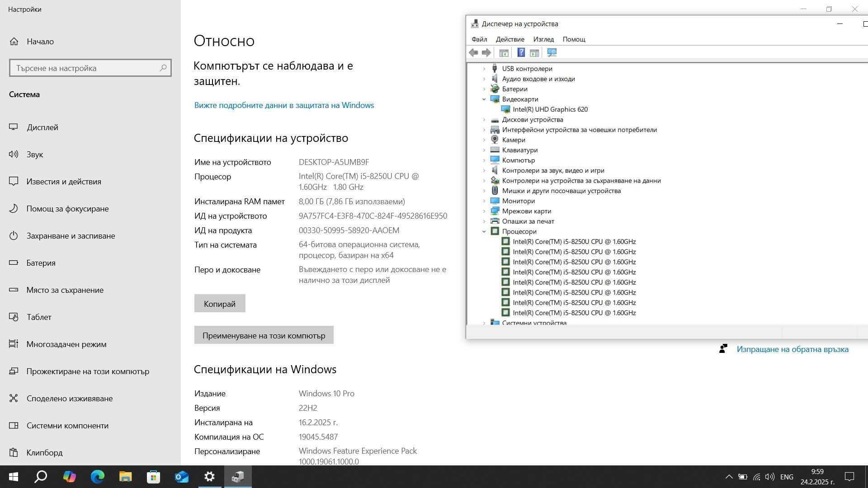Open Многозадачен режим in sidebar

(x=66, y=344)
